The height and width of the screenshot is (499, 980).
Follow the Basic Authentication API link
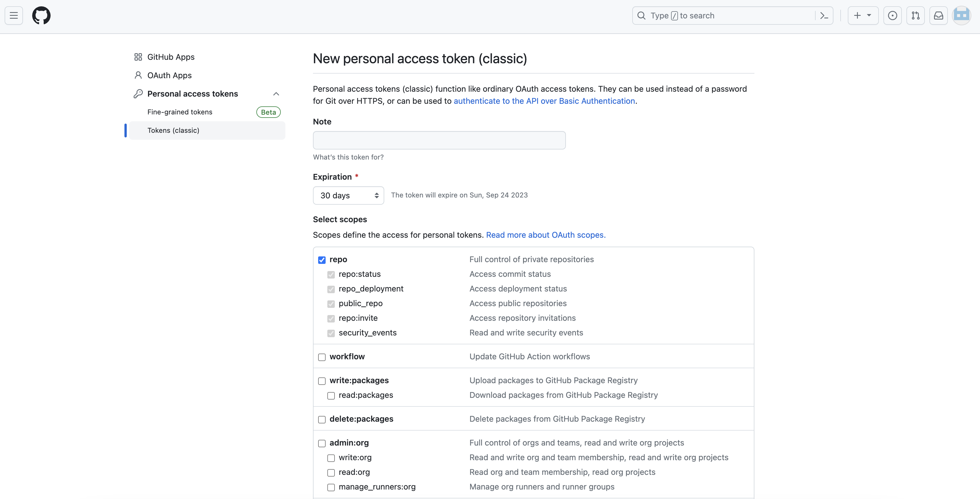pyautogui.click(x=544, y=101)
